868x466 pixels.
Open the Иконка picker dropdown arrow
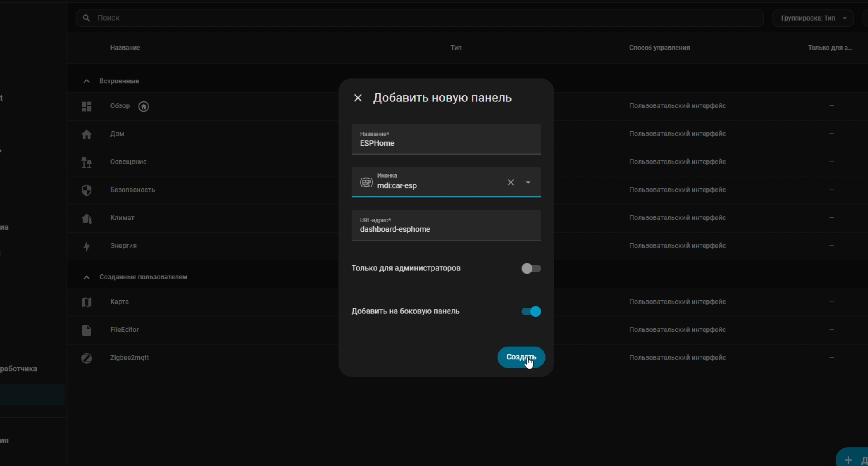point(528,183)
